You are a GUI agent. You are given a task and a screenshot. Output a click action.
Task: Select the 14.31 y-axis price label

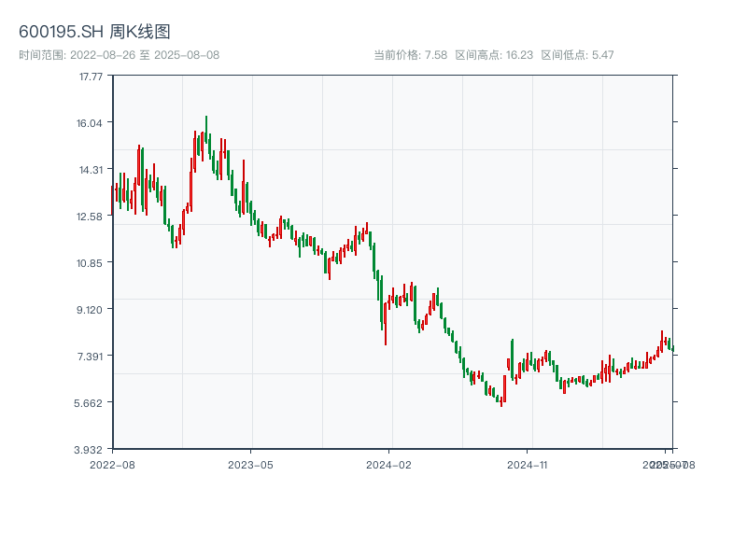[90, 170]
